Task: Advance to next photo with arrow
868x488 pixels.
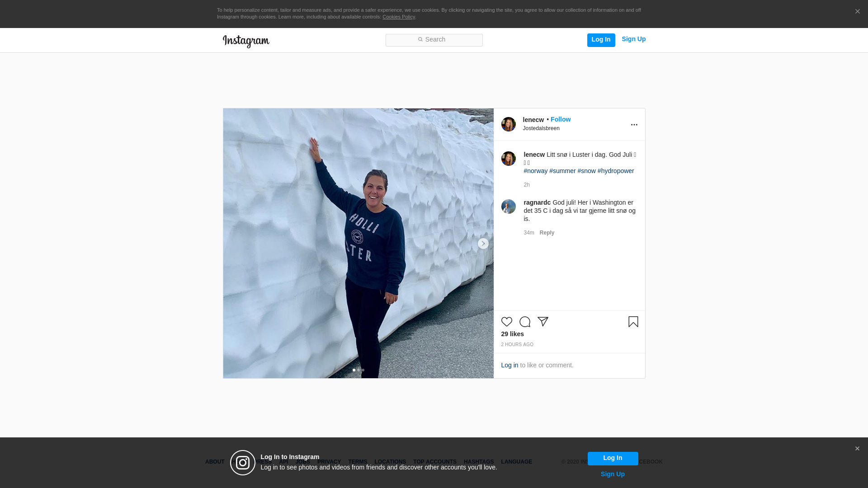Action: (483, 244)
